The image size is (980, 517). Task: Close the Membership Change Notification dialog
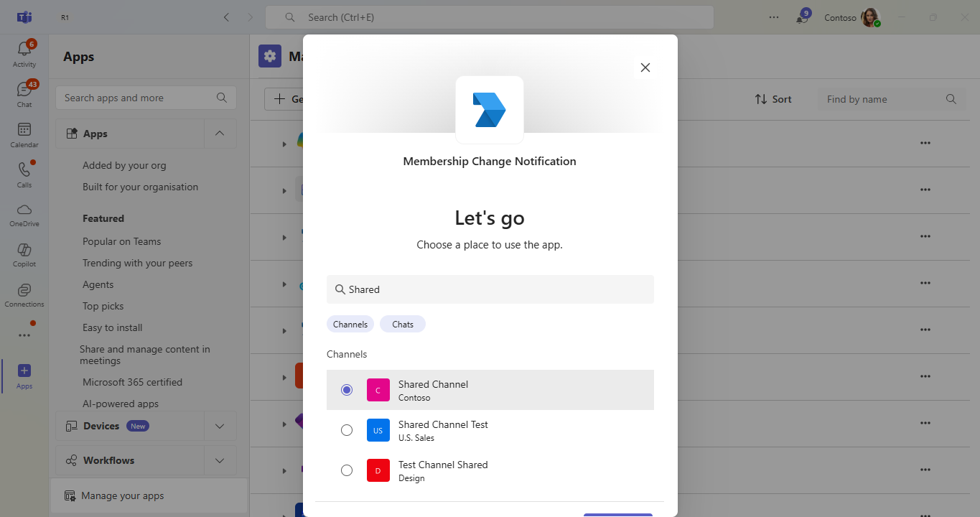point(645,67)
